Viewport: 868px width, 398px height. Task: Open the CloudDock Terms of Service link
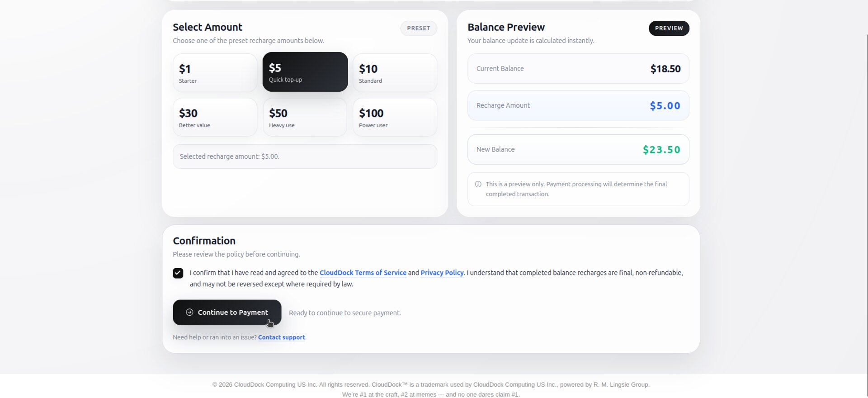(x=363, y=273)
